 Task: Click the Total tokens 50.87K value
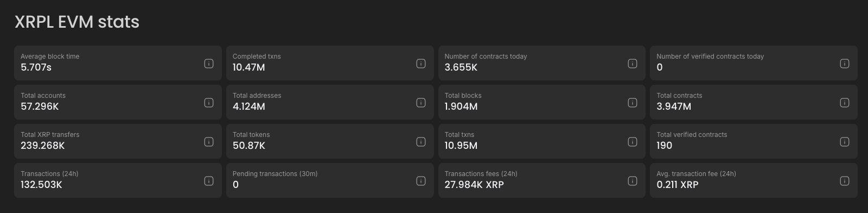(x=249, y=146)
